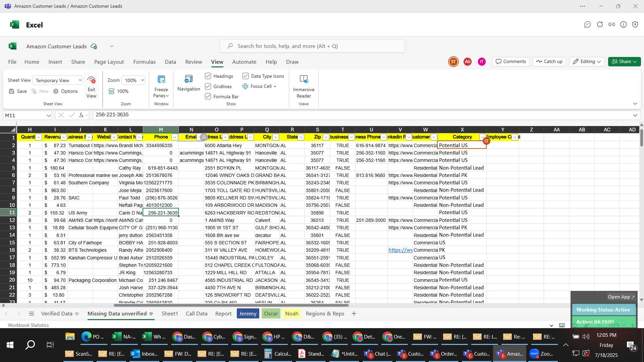
Task: Toggle the Headings checkbox
Action: (208, 76)
